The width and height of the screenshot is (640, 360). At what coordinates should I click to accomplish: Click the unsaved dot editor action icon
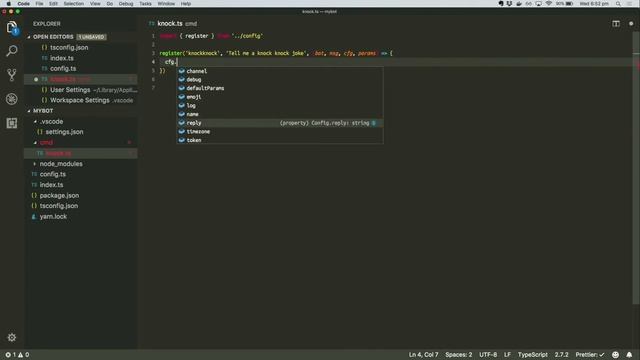[631, 24]
